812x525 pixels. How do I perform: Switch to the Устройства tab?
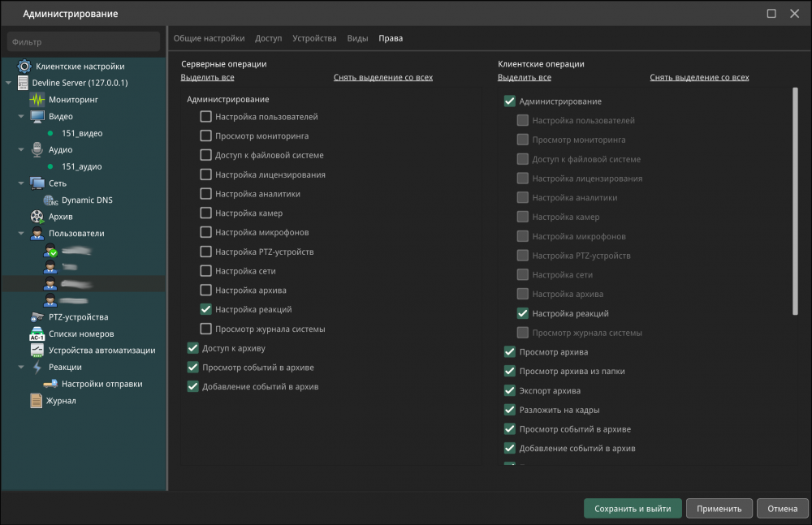tap(314, 38)
